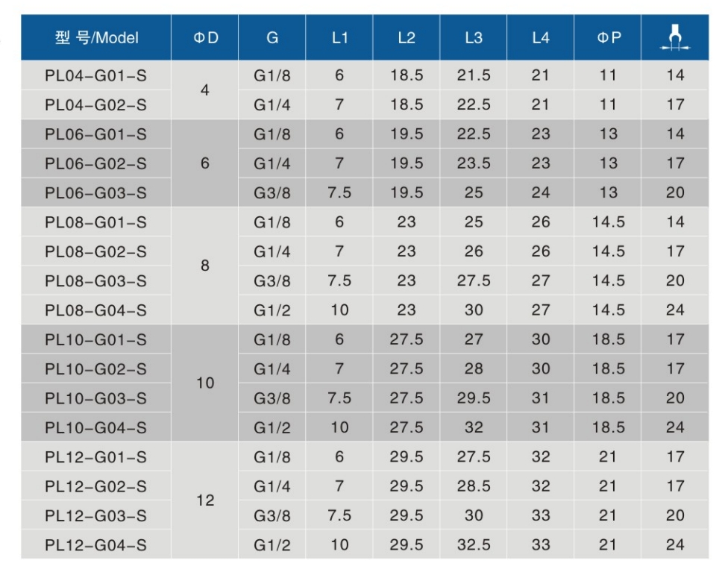This screenshot has height=581, width=728.
Task: Click the merged ΦD cell showing 12
Action: click(205, 500)
